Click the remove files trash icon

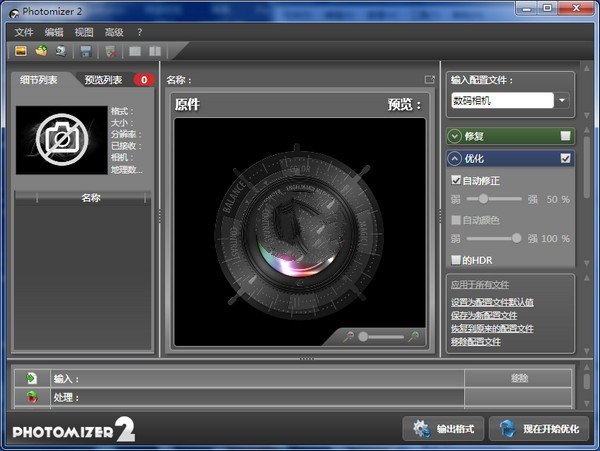(x=111, y=51)
